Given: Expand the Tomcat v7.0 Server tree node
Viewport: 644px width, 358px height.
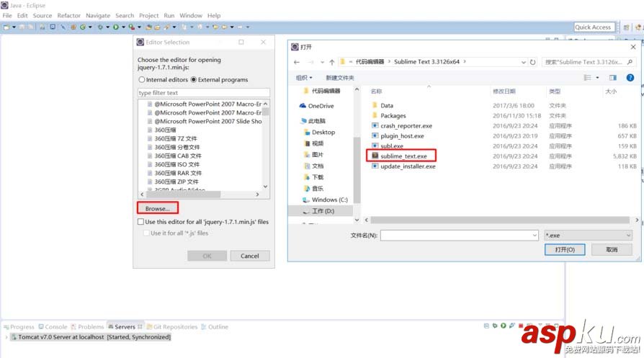Looking at the screenshot, I should point(6,337).
